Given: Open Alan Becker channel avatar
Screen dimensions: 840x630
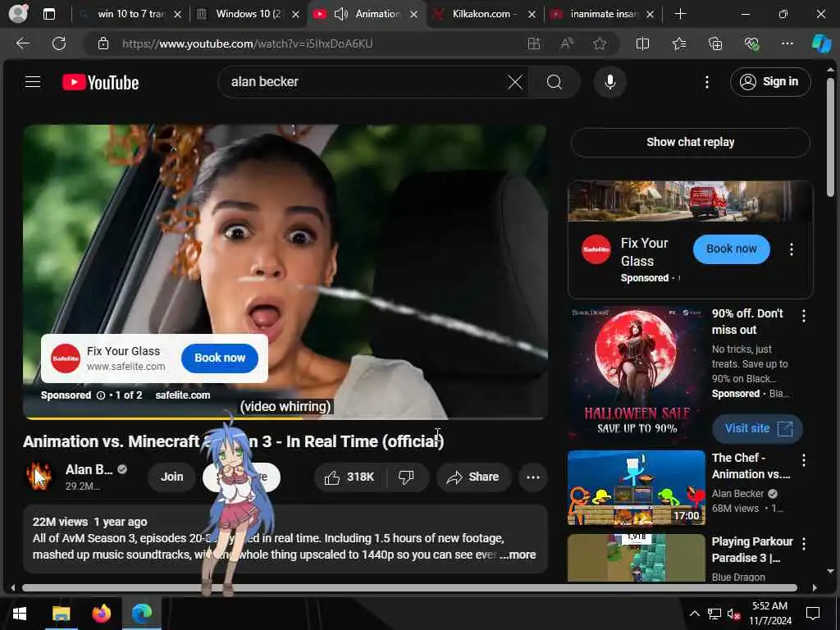Looking at the screenshot, I should click(x=39, y=477).
